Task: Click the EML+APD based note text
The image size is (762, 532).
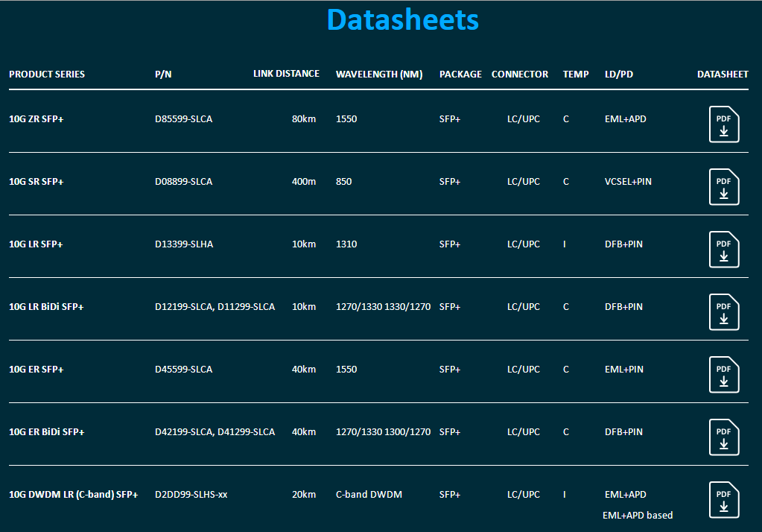Action: [x=638, y=516]
